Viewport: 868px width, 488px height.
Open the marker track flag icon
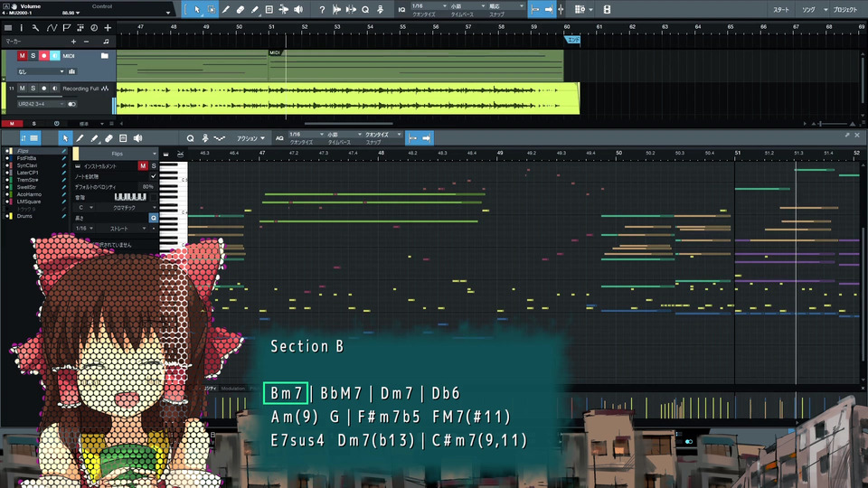(x=66, y=27)
